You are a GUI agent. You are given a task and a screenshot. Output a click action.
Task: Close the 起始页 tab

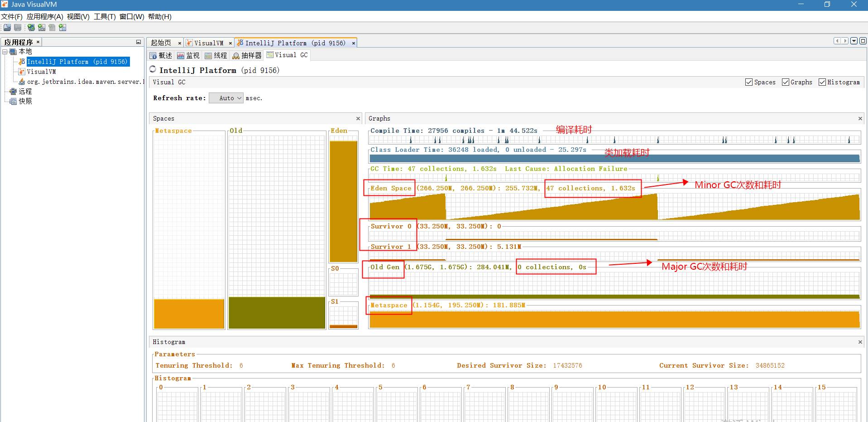click(180, 43)
